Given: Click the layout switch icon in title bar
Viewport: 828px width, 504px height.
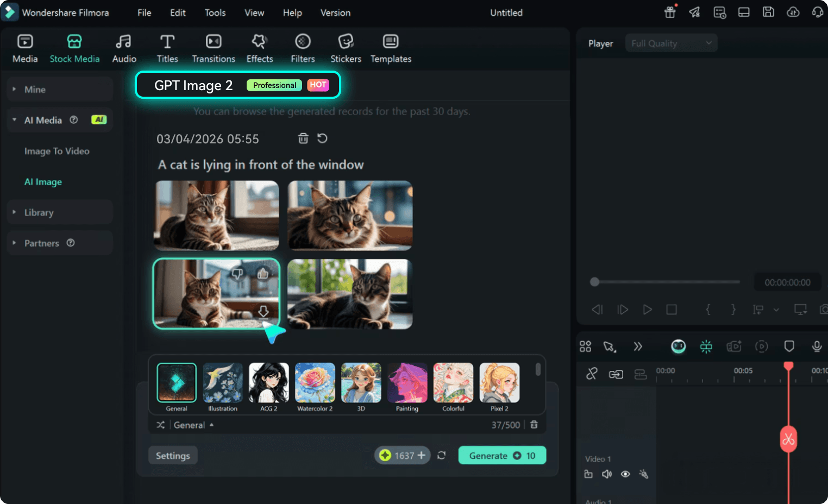Looking at the screenshot, I should coord(744,12).
